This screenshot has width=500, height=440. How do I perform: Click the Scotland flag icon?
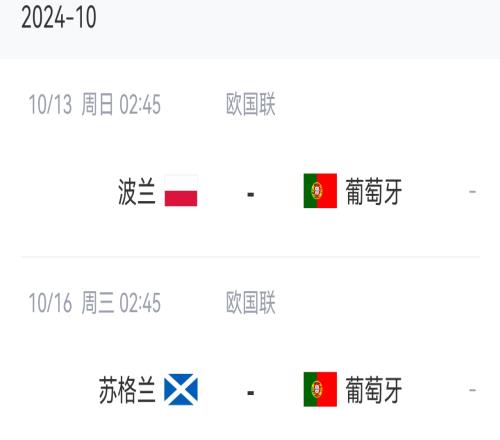coord(181,389)
